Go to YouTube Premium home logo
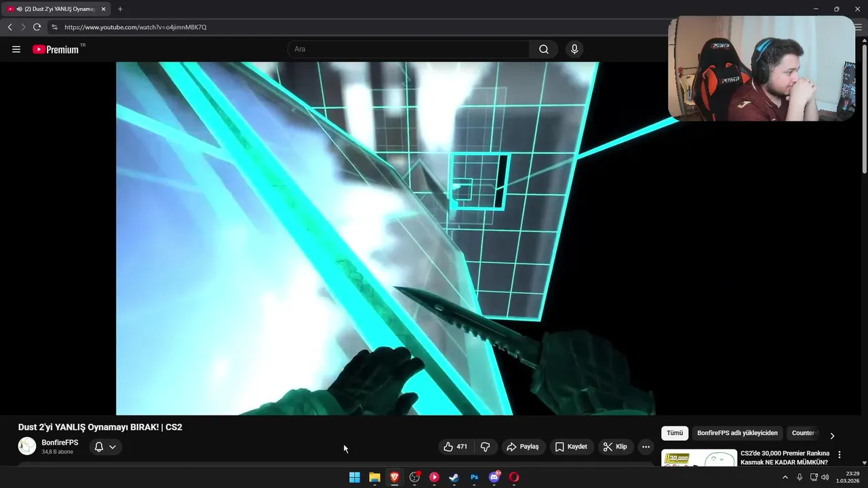 click(x=56, y=49)
